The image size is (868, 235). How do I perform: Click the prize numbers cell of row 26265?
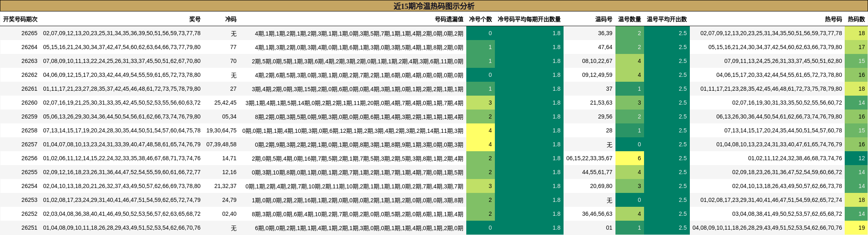[x=122, y=33]
